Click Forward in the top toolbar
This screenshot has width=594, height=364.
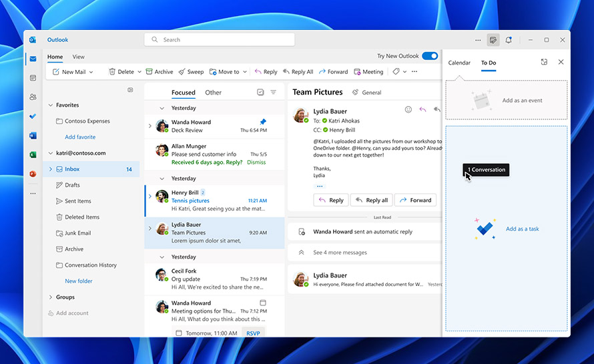coord(333,71)
